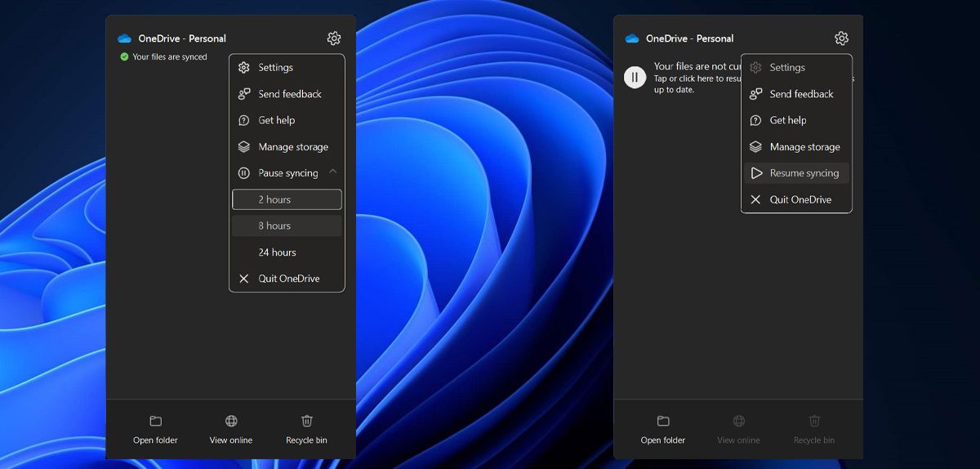Click the large paused-sync circle icon
Viewport: 980px width, 469px height.
click(635, 78)
